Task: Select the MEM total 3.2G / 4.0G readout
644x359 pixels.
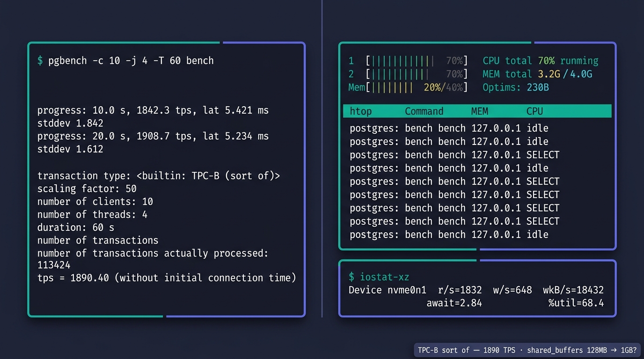Action: (x=538, y=74)
